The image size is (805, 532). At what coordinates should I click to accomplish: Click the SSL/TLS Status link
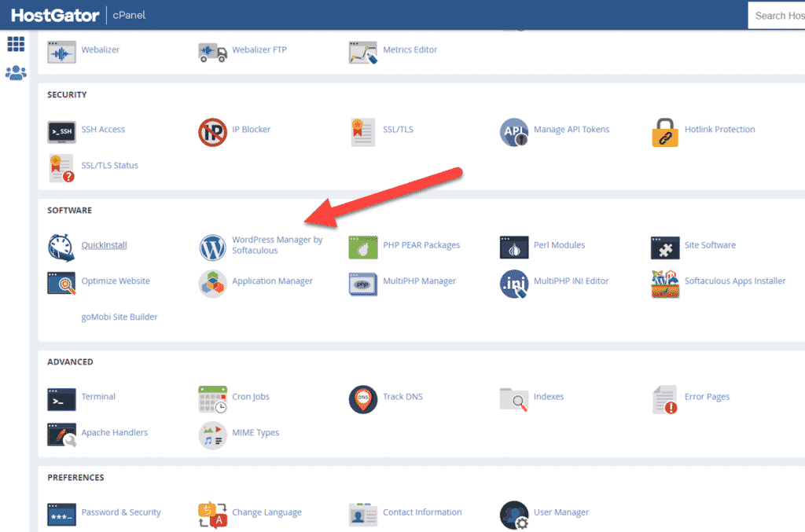(109, 165)
